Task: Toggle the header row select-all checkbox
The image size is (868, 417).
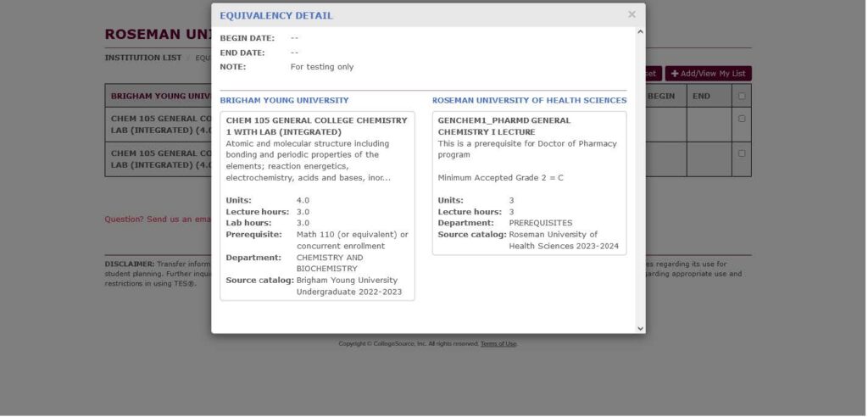Action: [741, 96]
